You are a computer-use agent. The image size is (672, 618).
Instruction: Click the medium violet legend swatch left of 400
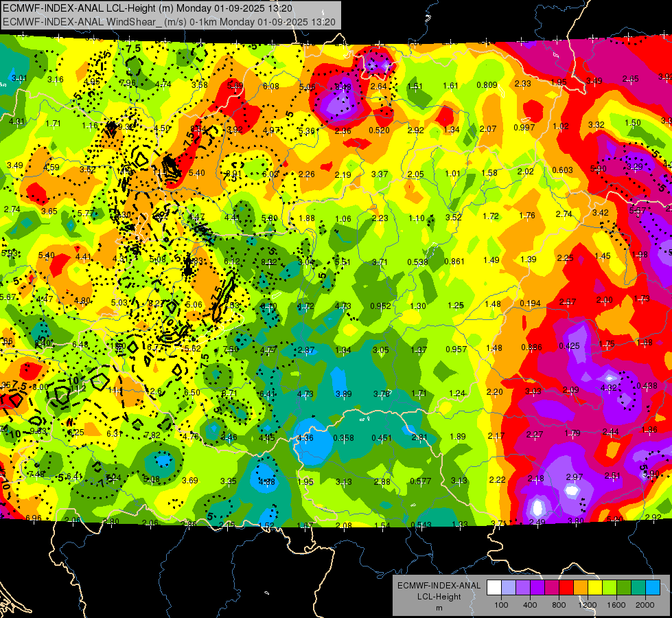click(x=523, y=588)
